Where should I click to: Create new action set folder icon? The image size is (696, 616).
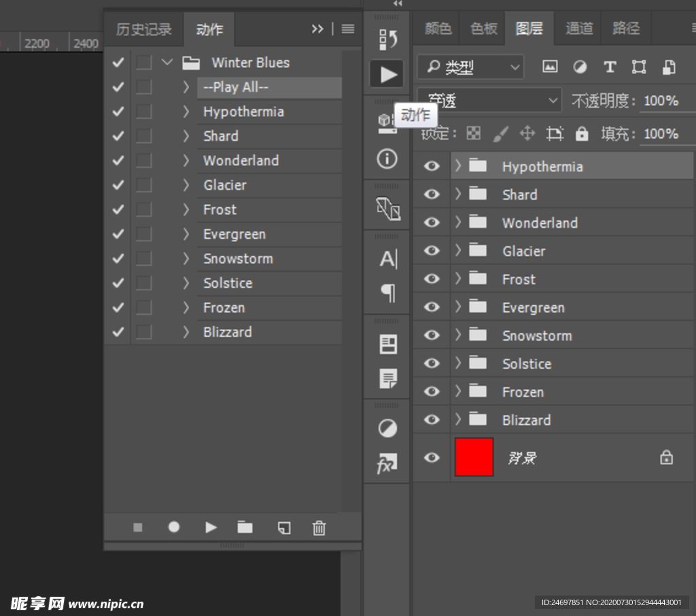click(x=245, y=528)
